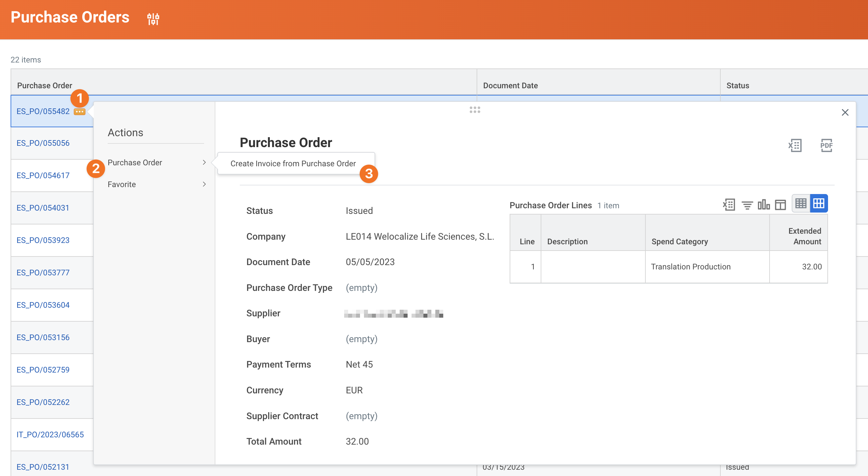Click the Extended Amount column header
Screen dimensions: 868x476
click(x=804, y=236)
